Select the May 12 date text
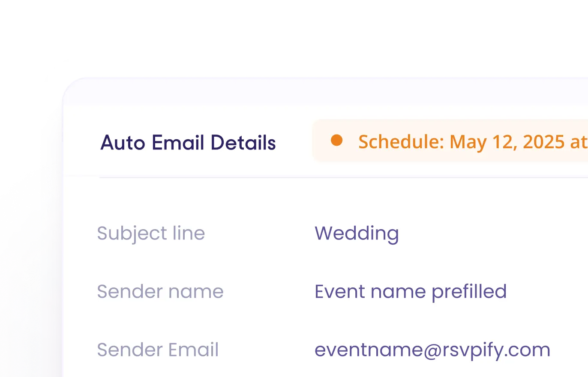This screenshot has height=377, width=588. pyautogui.click(x=477, y=142)
